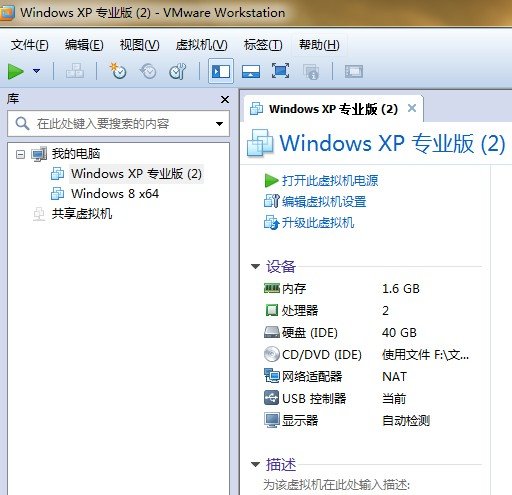The width and height of the screenshot is (512, 495).
Task: Collapse the 我的电脑 tree node
Action: 20,154
